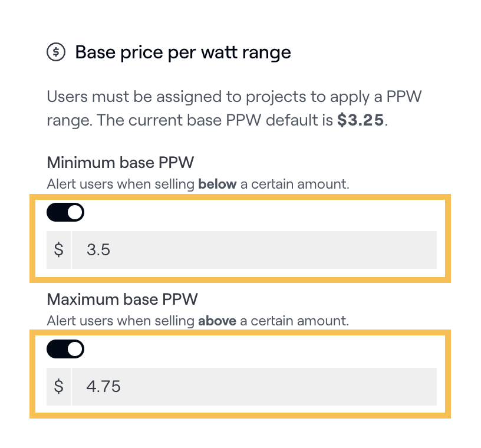The image size is (481, 448).
Task: Click the bold $3.25 default value
Action: [x=360, y=120]
